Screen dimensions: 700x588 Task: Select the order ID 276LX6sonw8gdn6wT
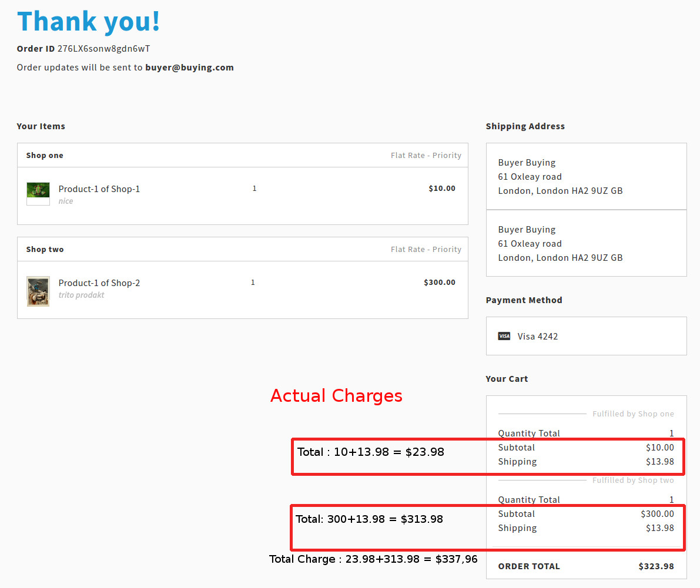click(x=103, y=49)
